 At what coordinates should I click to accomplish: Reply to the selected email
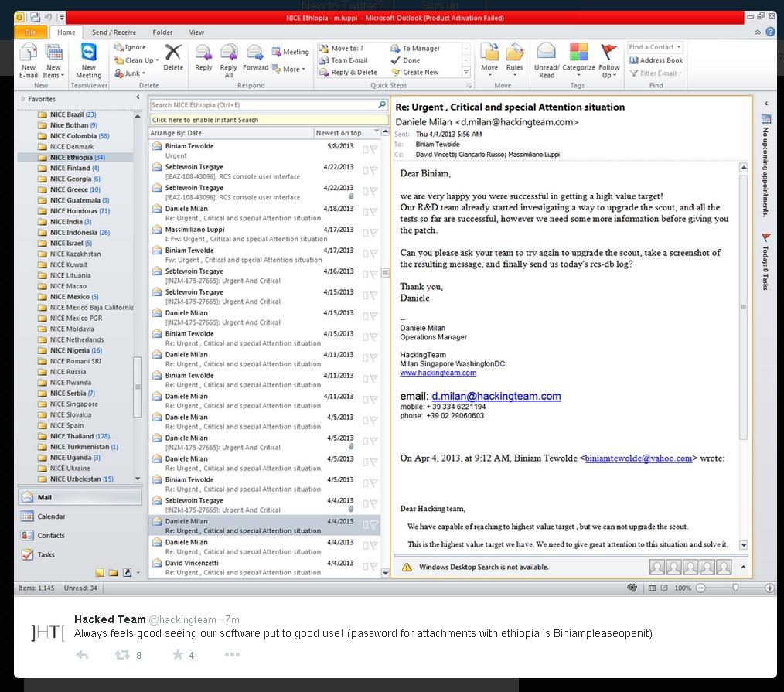tap(203, 58)
